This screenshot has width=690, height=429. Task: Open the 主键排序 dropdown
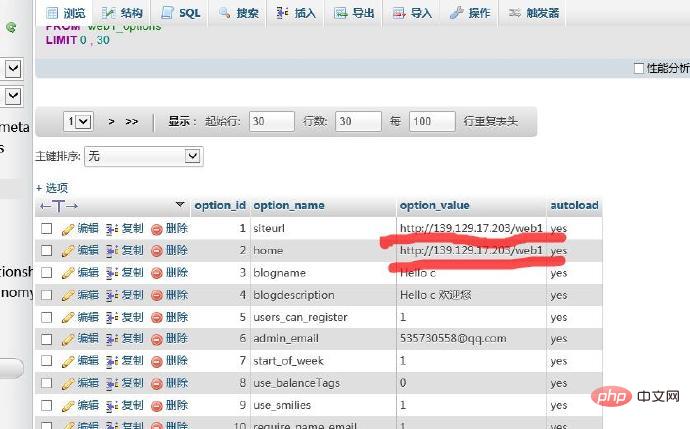coord(143,156)
